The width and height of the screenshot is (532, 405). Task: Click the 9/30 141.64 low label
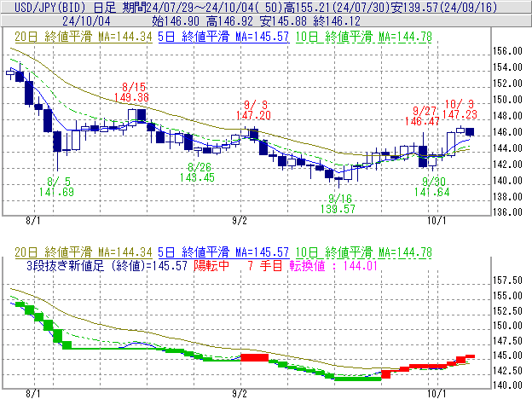[432, 187]
